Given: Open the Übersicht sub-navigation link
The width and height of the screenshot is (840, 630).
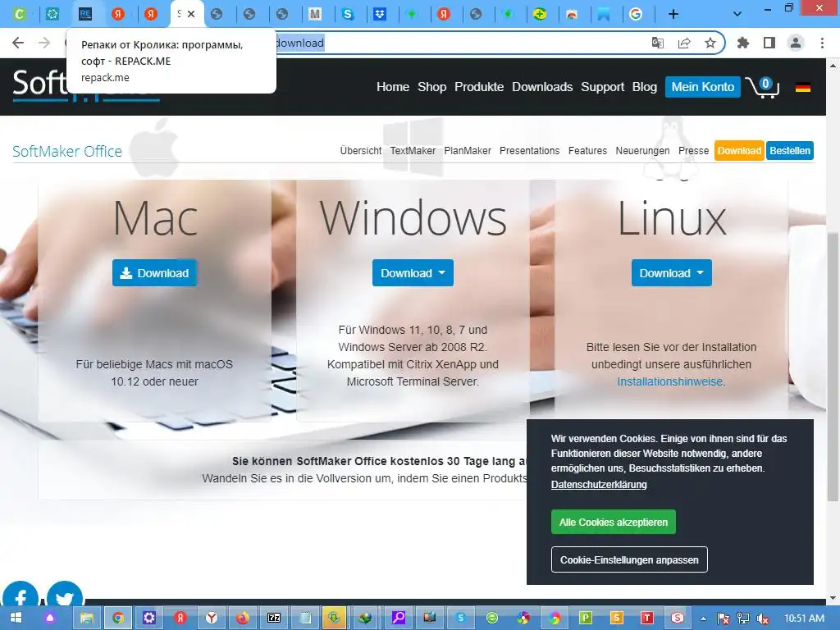Looking at the screenshot, I should 361,151.
